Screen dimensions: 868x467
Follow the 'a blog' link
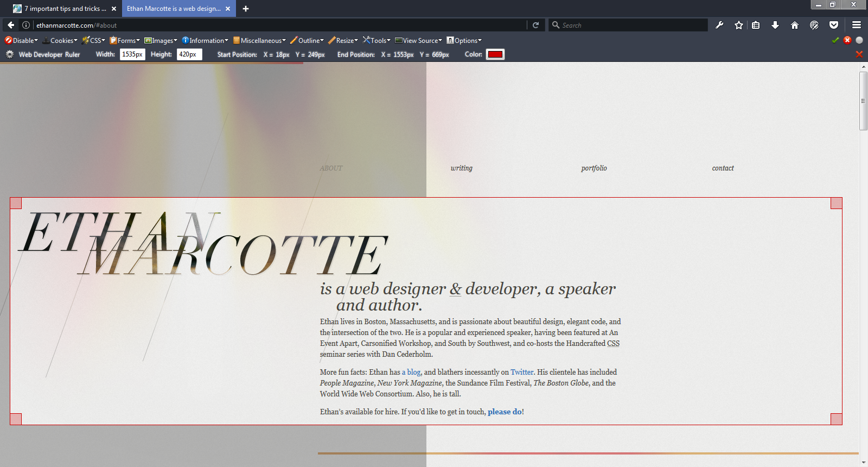(411, 372)
